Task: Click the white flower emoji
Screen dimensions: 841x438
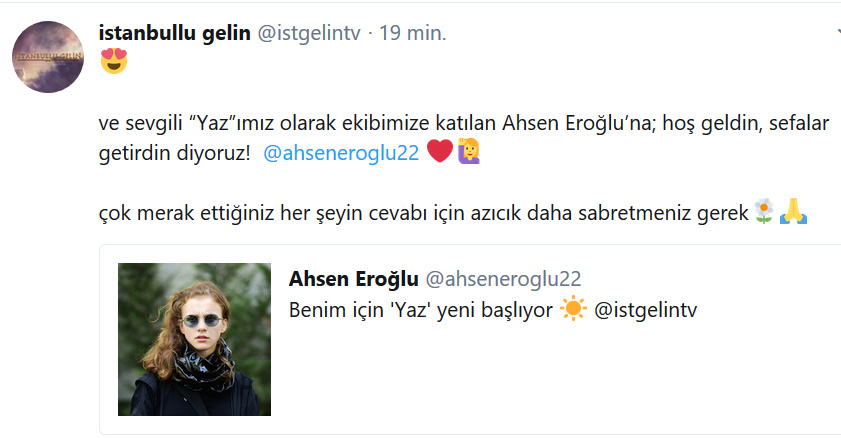Action: click(x=764, y=211)
